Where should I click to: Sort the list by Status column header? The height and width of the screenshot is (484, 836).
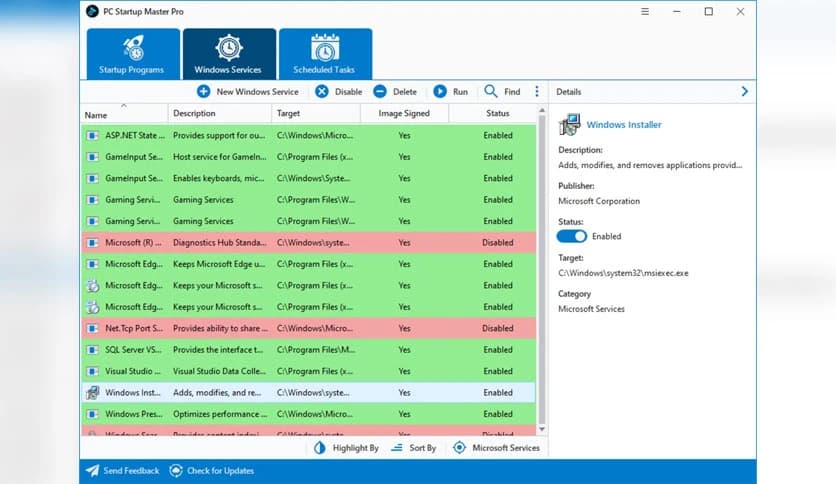pos(498,113)
